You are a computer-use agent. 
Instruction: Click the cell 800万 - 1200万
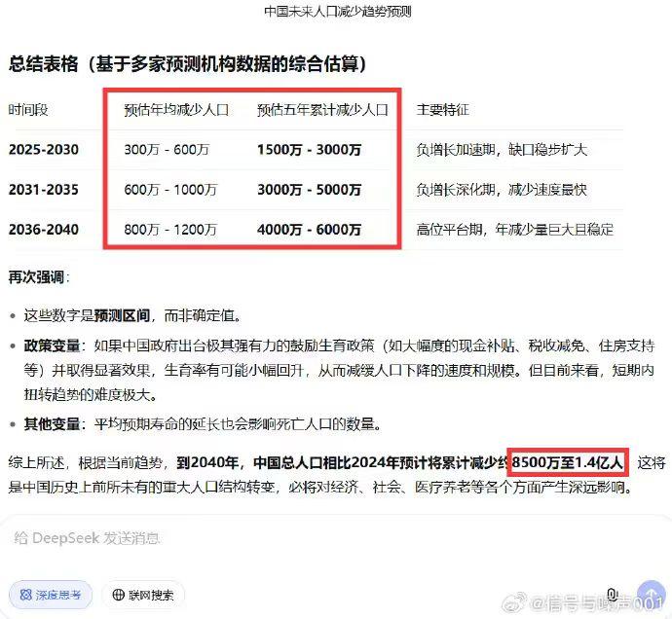pos(170,229)
